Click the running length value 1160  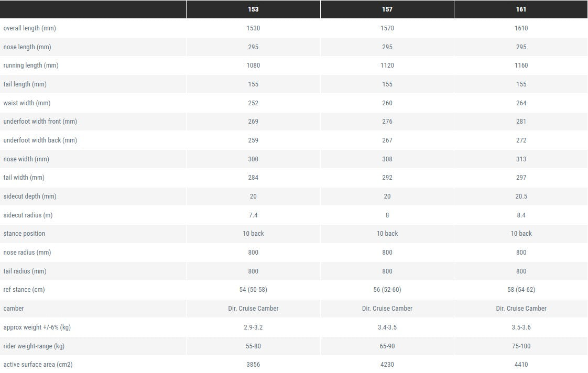click(x=521, y=65)
